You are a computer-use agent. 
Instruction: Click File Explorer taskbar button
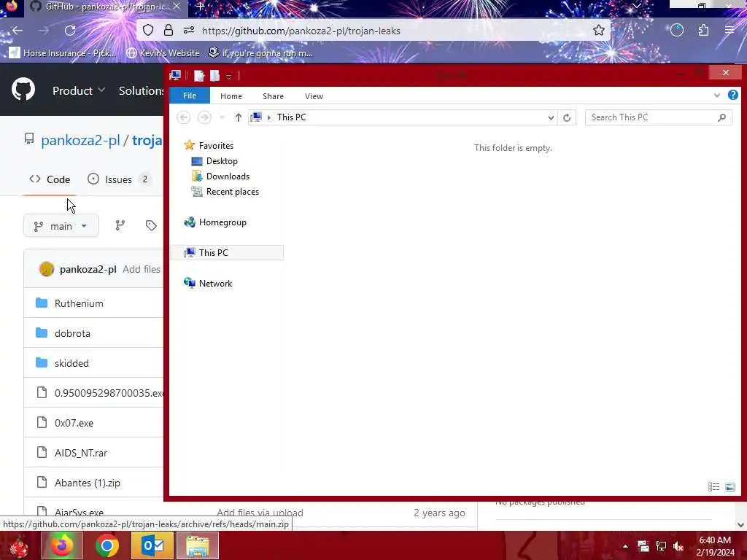pos(198,545)
